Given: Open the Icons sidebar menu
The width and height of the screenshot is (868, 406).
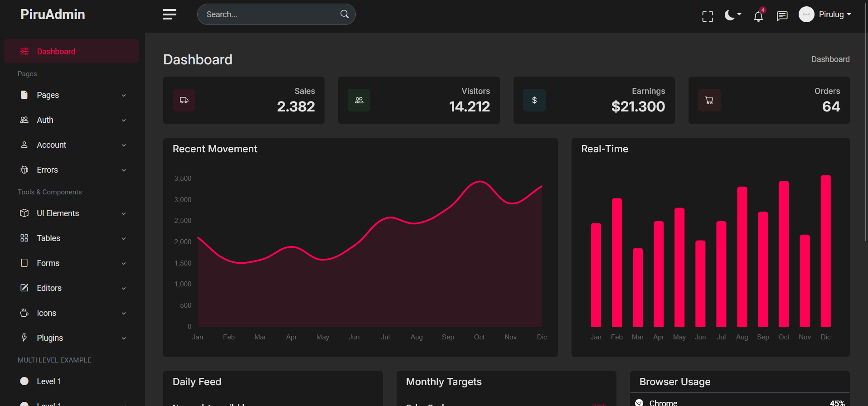Looking at the screenshot, I should pos(72,313).
